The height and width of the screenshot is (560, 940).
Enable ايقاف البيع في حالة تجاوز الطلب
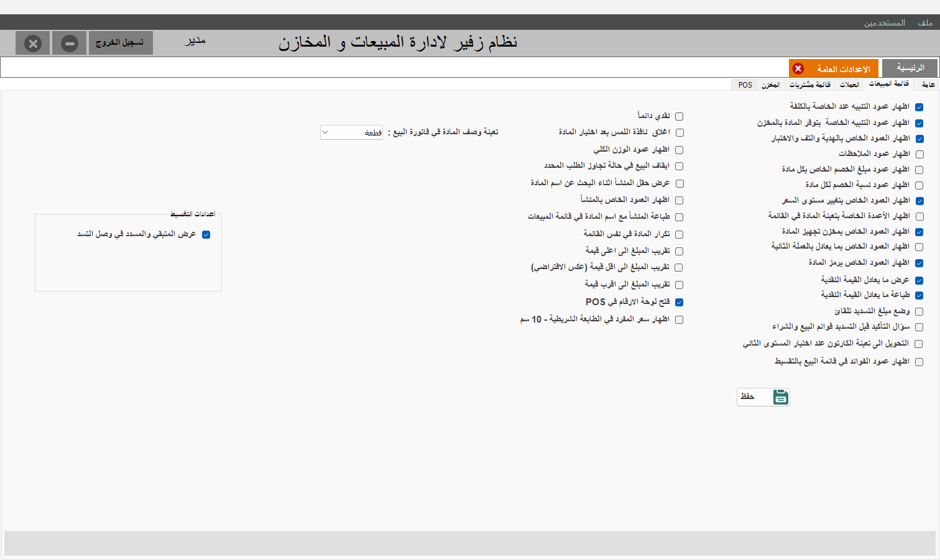point(679,166)
